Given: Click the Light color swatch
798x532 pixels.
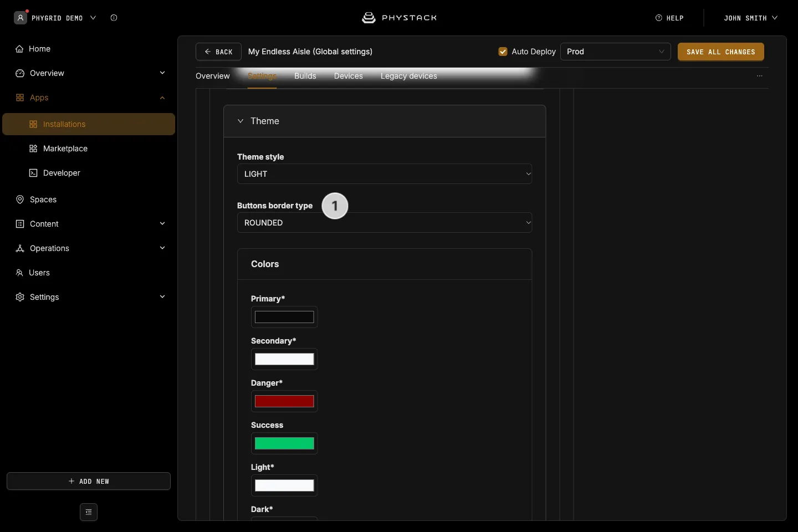Looking at the screenshot, I should pos(284,485).
